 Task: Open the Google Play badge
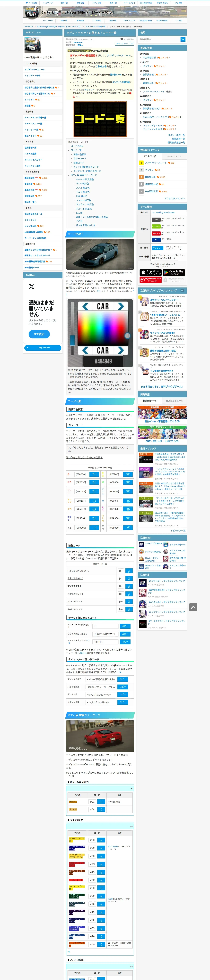tap(174, 272)
